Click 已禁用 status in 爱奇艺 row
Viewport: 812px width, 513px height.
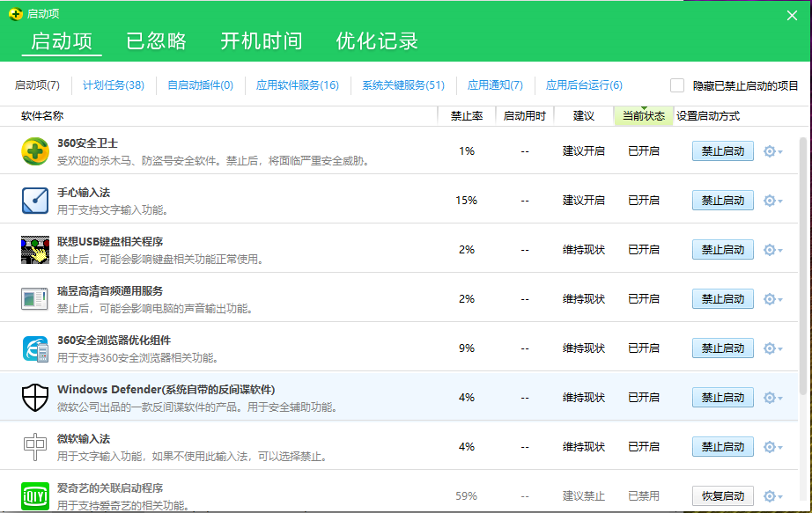[644, 496]
